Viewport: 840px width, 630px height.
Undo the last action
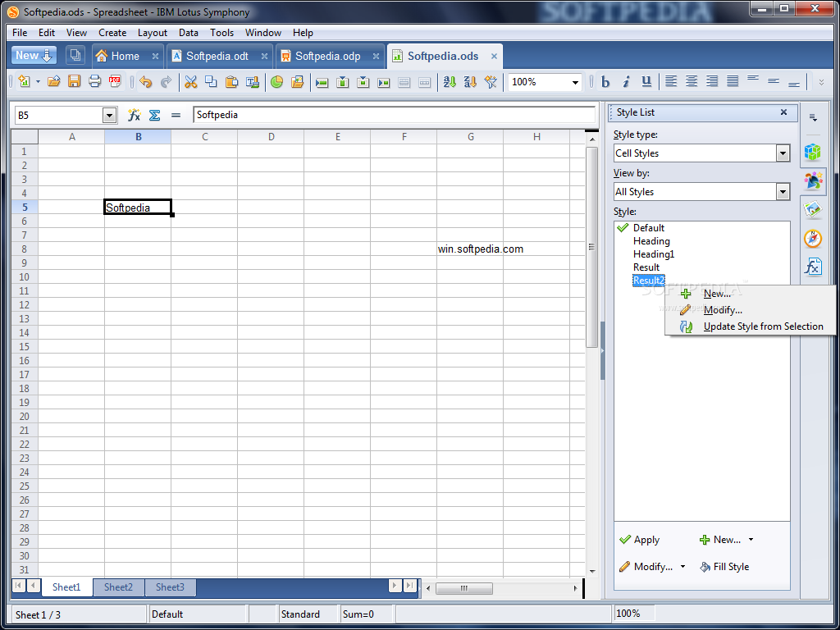[146, 82]
